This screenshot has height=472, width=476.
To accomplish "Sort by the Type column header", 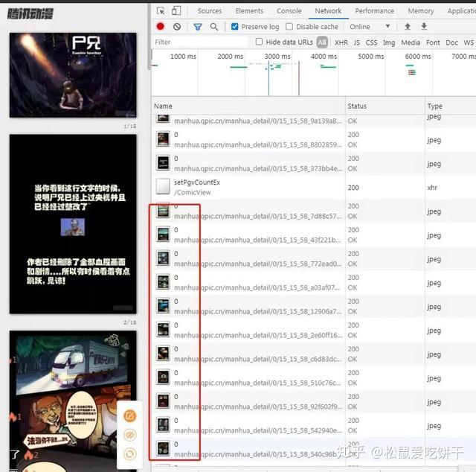I will point(451,106).
